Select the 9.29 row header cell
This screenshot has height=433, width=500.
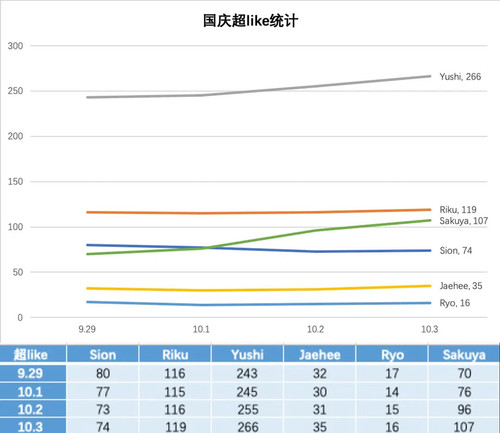coord(33,373)
